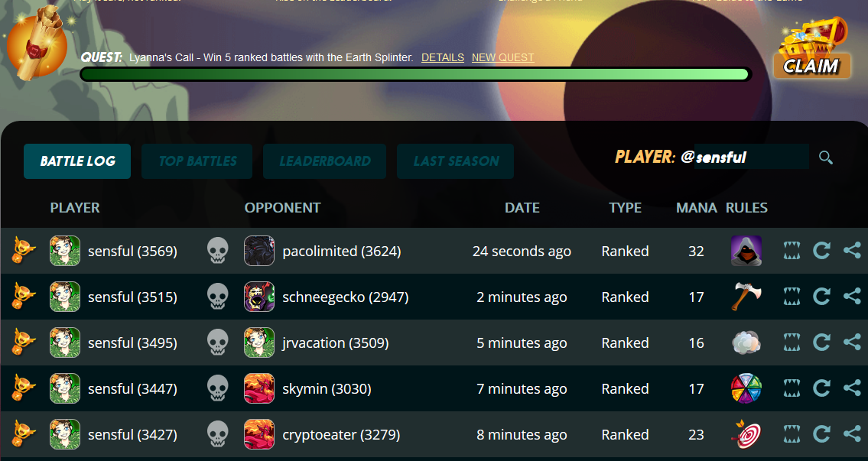Click the CLAIM treasure chest button
Screen dimensions: 868x461
(x=812, y=49)
